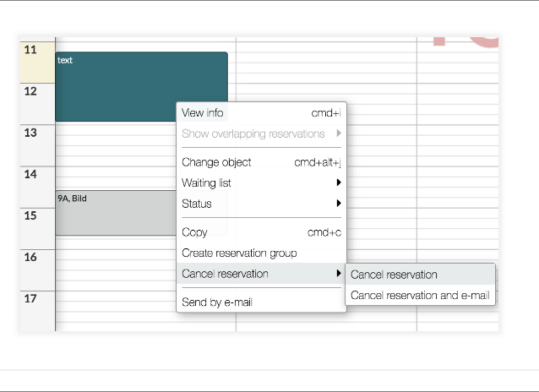Choose Cancel reservation and e-mail
The image size is (539, 392).
tap(420, 295)
